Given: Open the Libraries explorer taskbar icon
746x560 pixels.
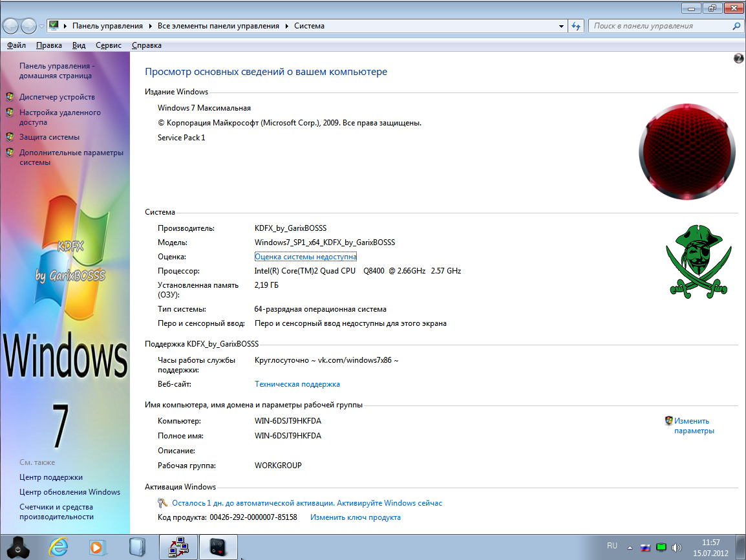Looking at the screenshot, I should 137,547.
